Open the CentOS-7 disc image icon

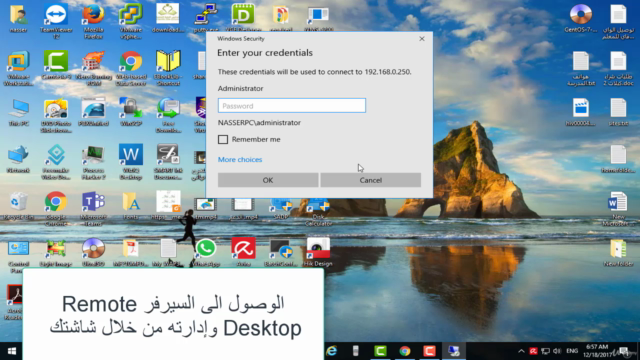[x=580, y=19]
